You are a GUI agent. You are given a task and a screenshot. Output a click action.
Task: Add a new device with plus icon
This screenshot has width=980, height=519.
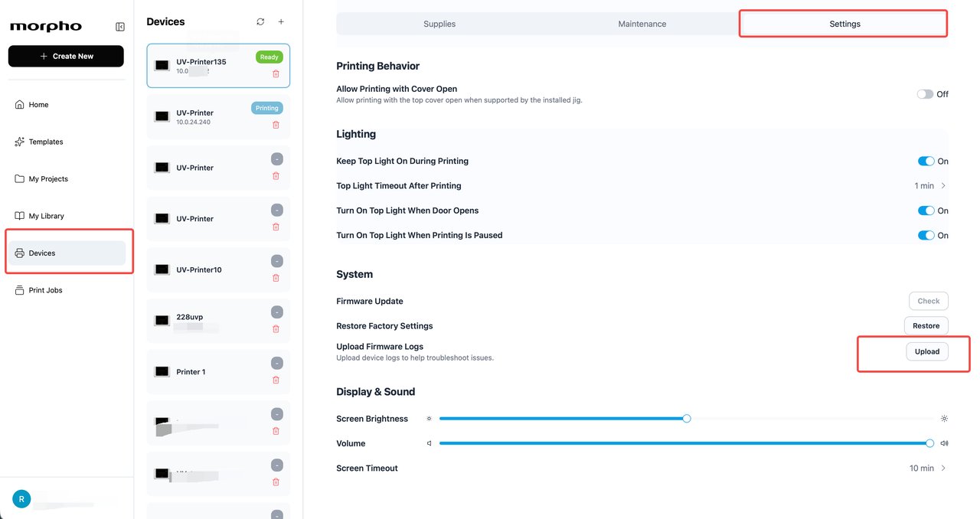coord(281,22)
